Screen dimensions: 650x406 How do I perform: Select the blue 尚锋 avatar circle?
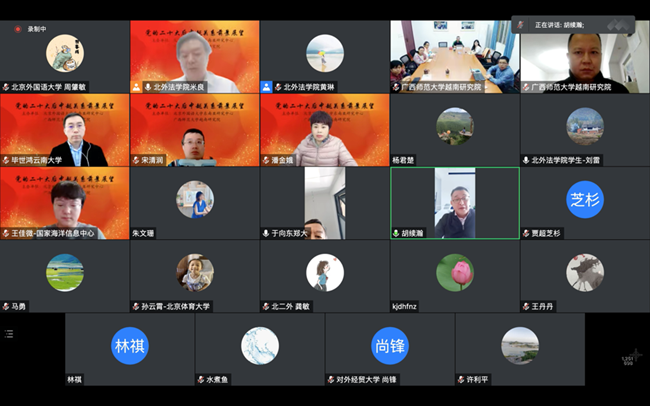coord(390,346)
